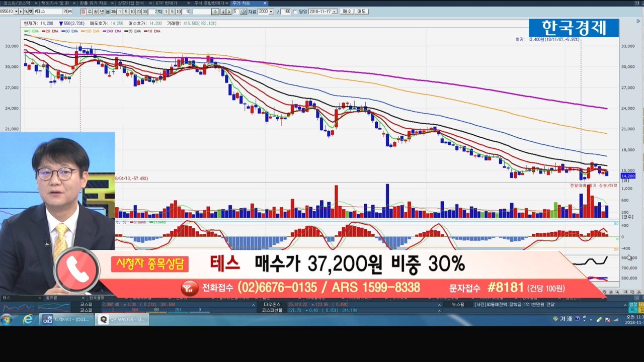
Task: Click the 160 display count input field
Action: (x=287, y=12)
